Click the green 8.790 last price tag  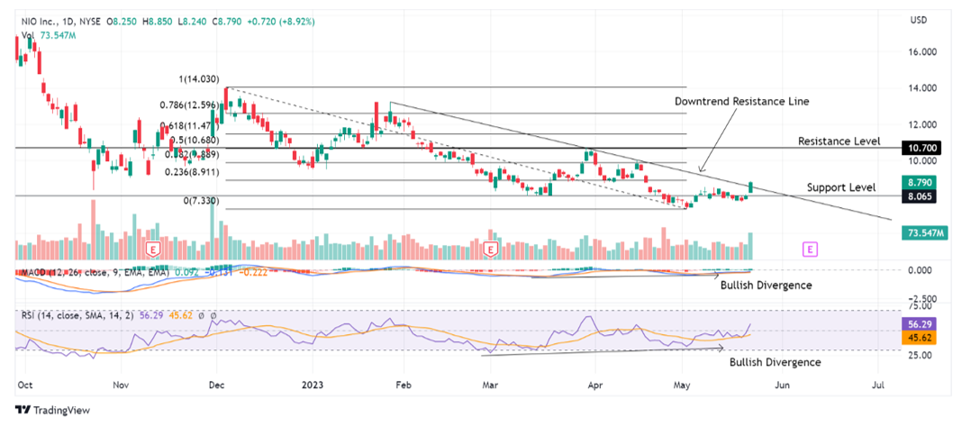tap(918, 183)
